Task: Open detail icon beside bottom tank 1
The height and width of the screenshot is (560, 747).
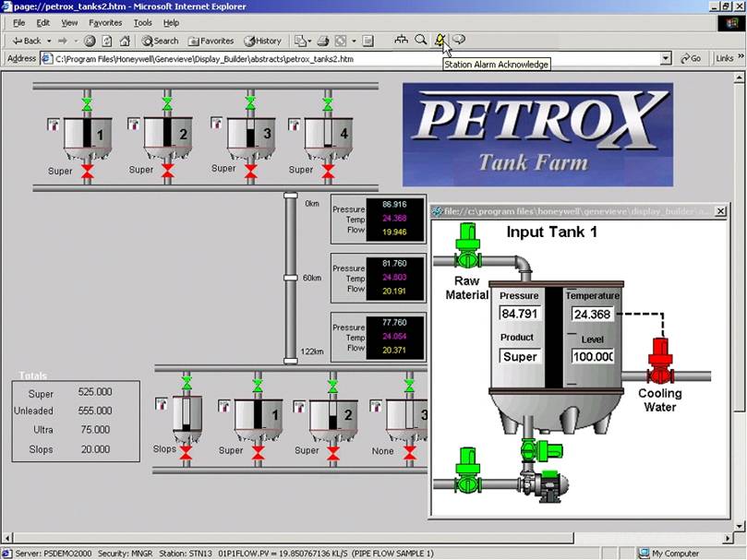Action: pos(223,406)
